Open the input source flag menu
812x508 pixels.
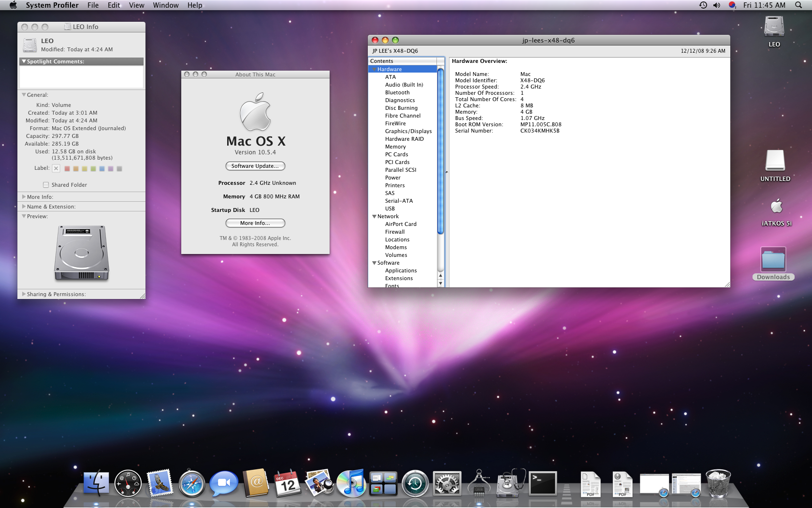tap(732, 5)
